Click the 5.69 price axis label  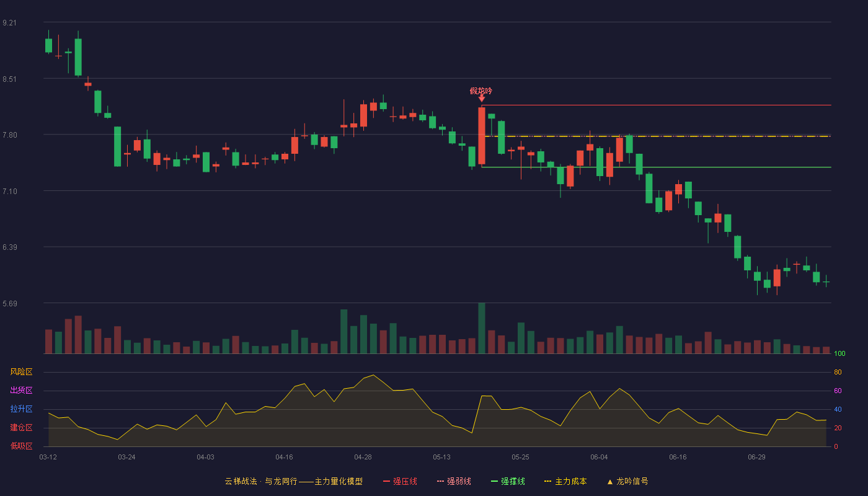click(9, 303)
